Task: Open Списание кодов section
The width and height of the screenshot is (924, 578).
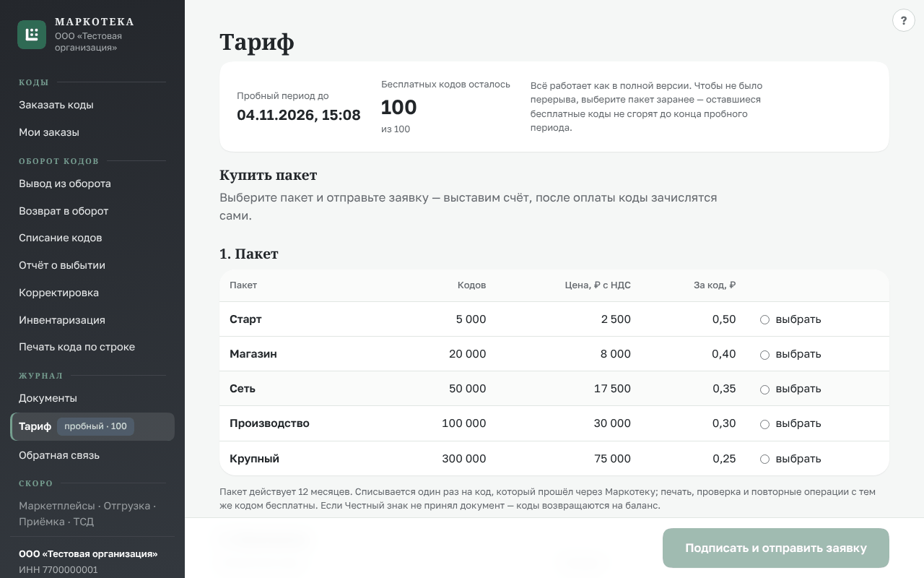Action: pyautogui.click(x=92, y=238)
